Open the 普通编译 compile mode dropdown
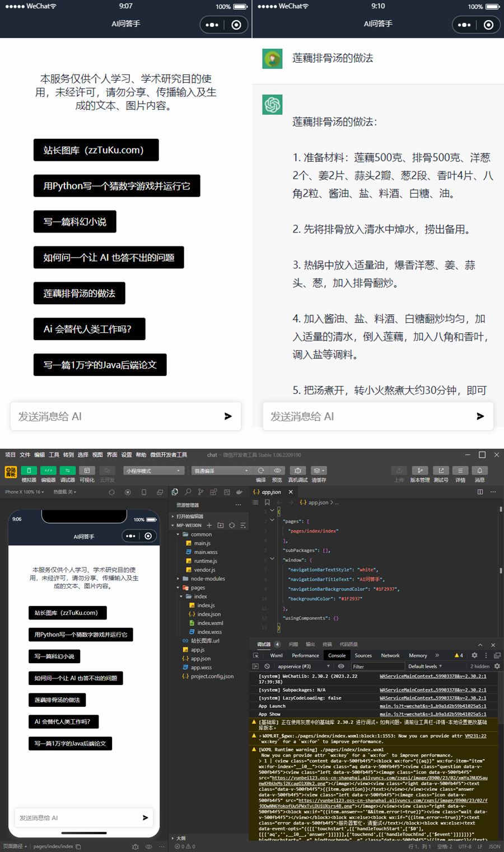The width and height of the screenshot is (504, 852). click(221, 471)
